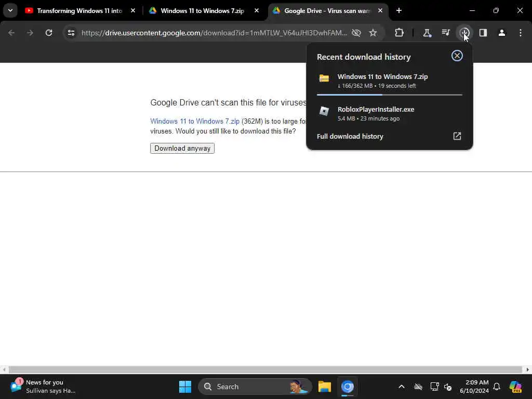Open the profile avatar menu
Viewport: 532px width, 399px height.
[x=502, y=33]
